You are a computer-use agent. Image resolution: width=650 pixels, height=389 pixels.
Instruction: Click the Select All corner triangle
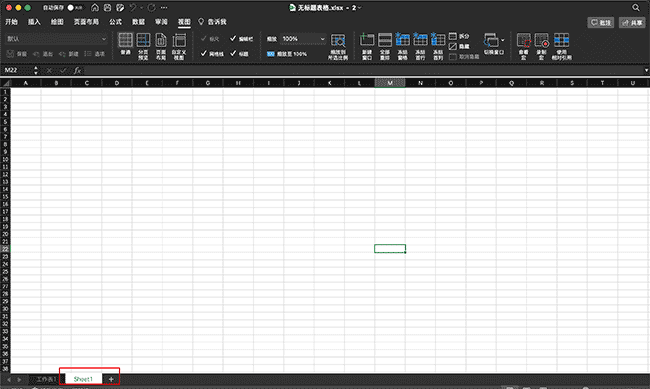[x=5, y=83]
